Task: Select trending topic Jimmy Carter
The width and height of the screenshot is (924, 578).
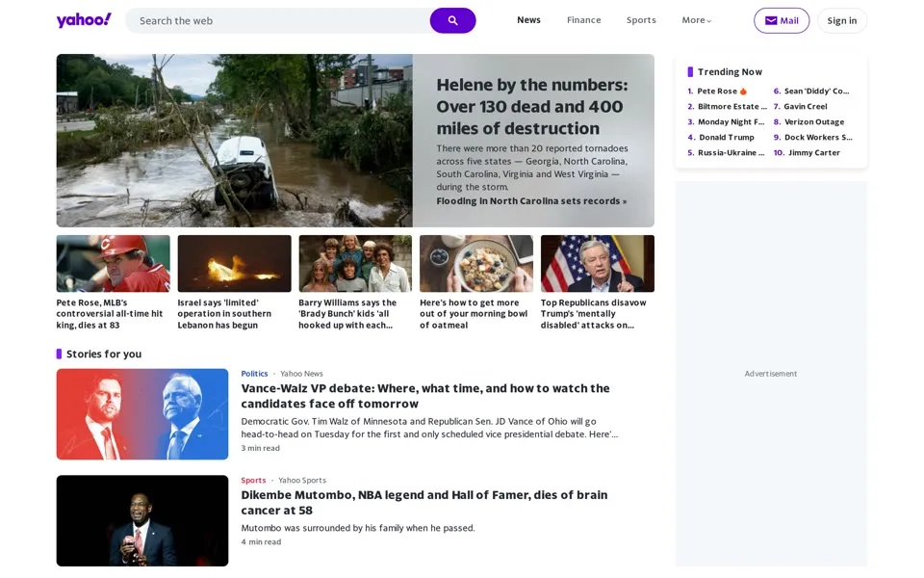Action: tap(814, 152)
